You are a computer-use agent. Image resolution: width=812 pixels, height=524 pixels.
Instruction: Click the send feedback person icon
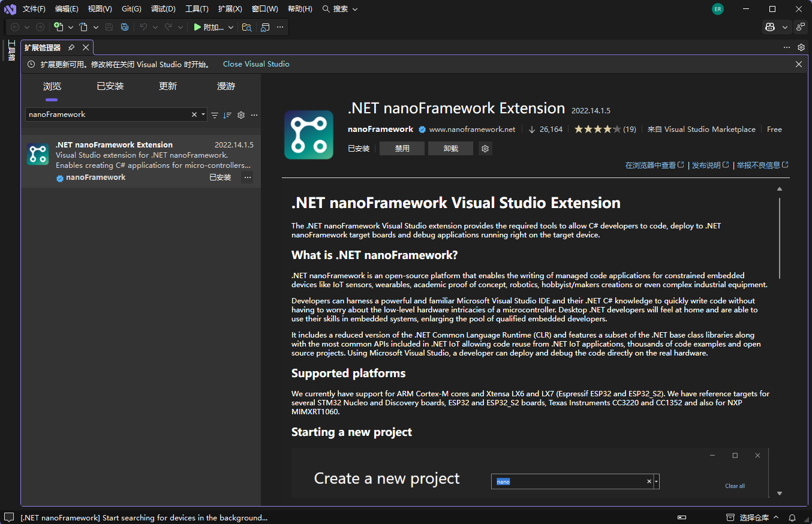point(801,27)
